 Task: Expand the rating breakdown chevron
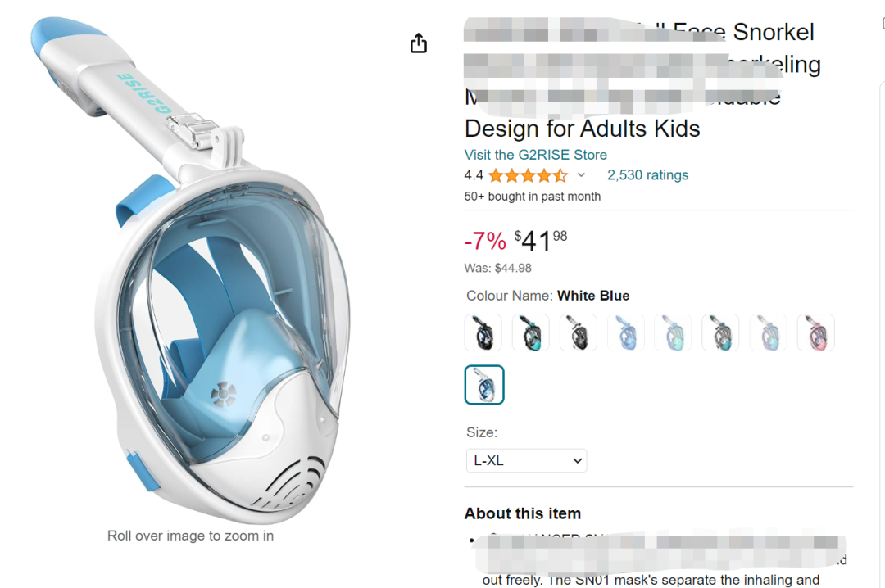(x=581, y=175)
